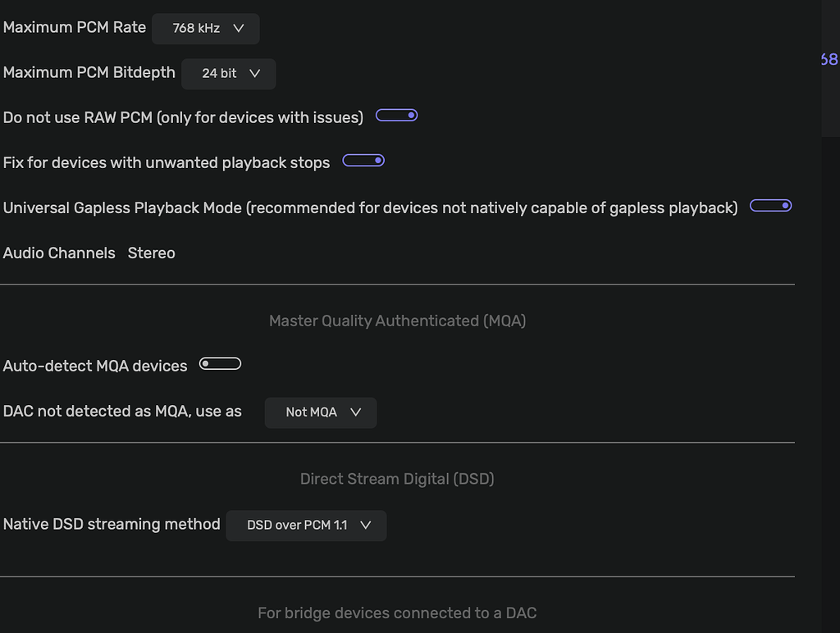Expand the Not MQA dropdown
840x633 pixels.
321,412
